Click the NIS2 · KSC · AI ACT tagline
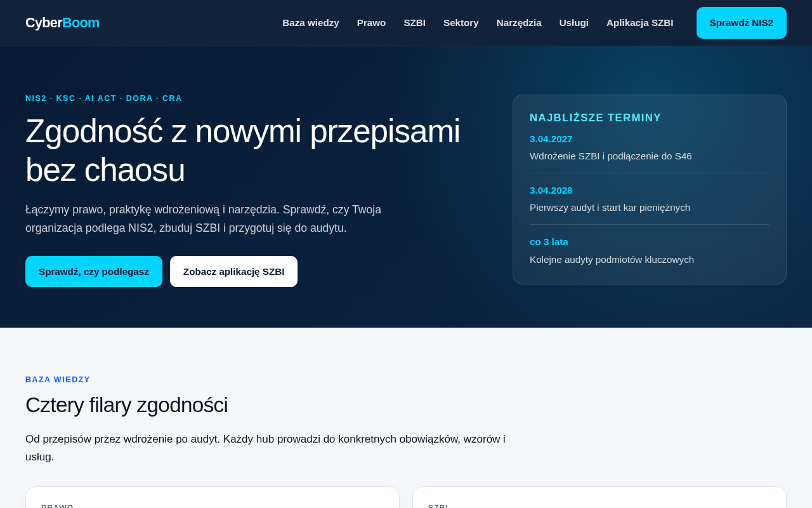The height and width of the screenshot is (508, 812). [x=104, y=98]
